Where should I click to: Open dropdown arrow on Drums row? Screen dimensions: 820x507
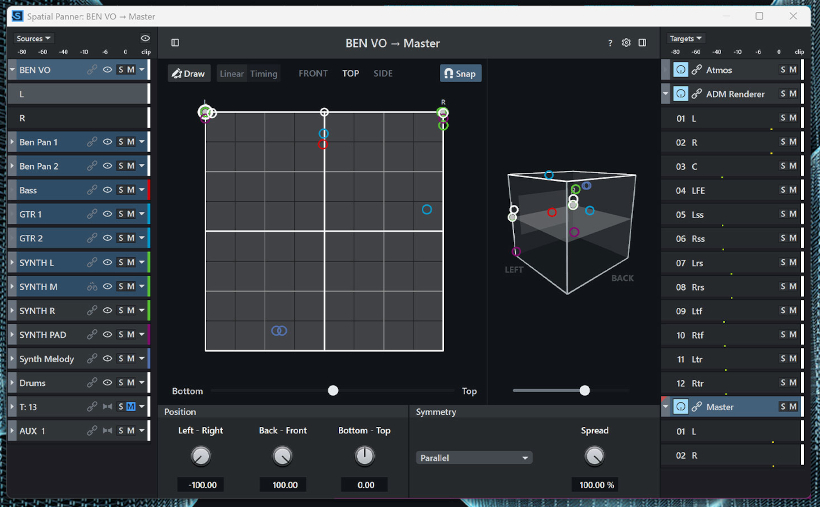[142, 382]
